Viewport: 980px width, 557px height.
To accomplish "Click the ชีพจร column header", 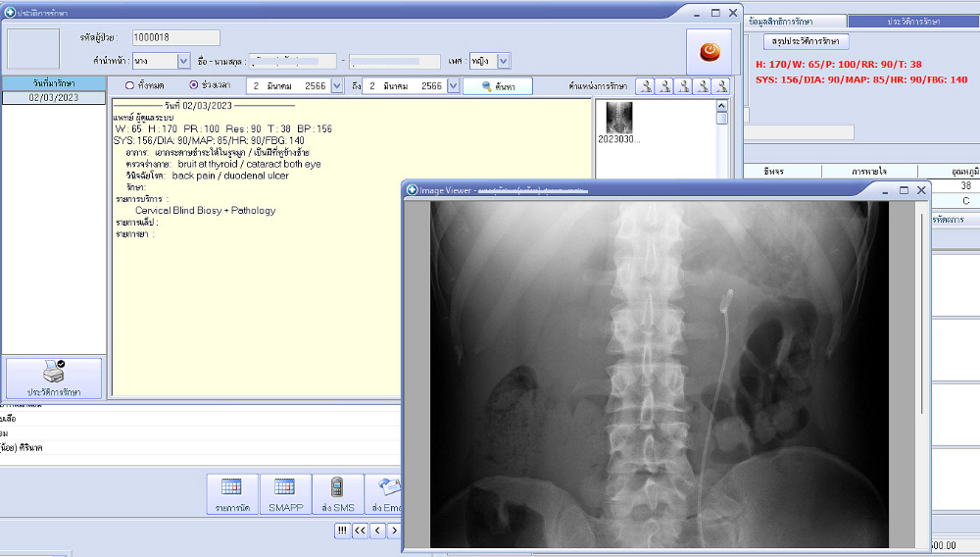I will 773,171.
